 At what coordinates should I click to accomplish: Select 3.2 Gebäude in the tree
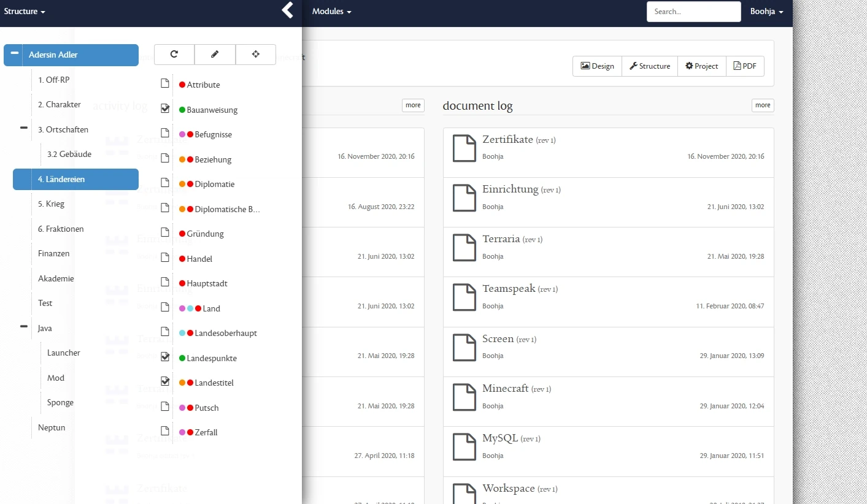pos(69,155)
